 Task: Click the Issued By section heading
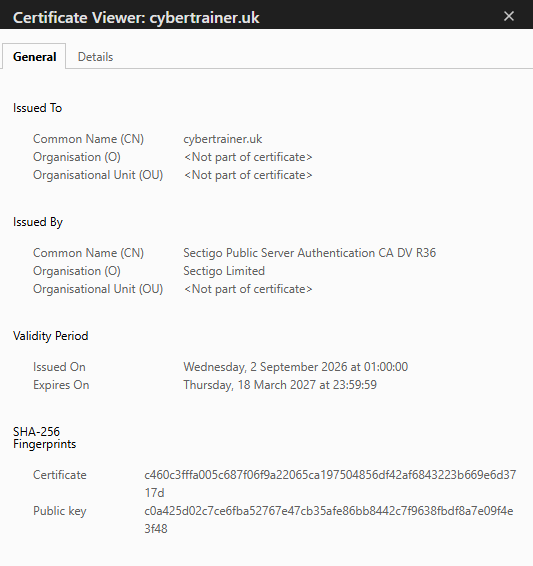[38, 222]
